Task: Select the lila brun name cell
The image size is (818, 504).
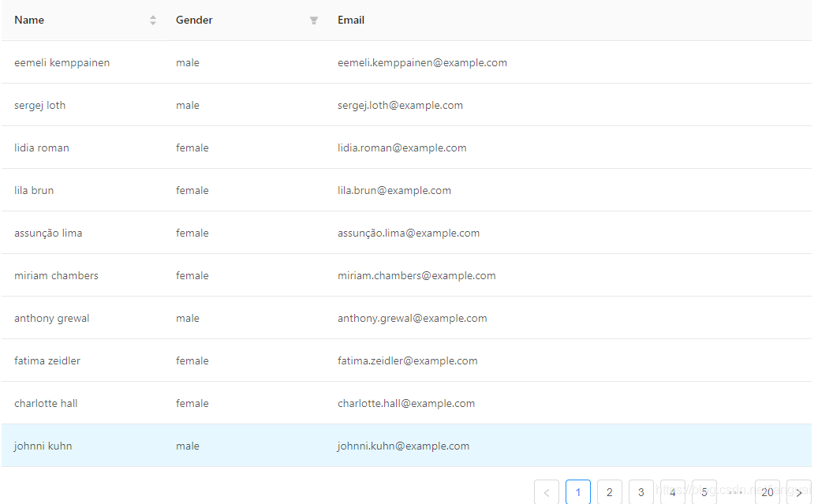Action: click(x=34, y=190)
